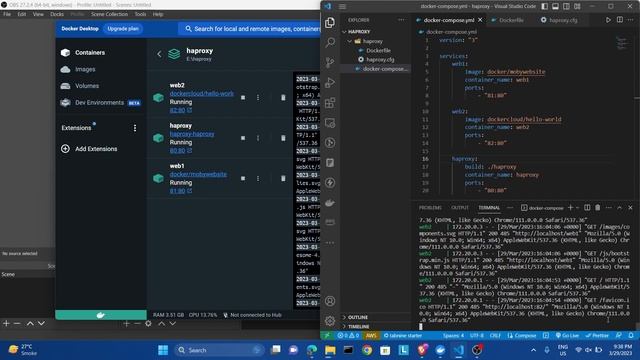The image size is (640, 360).
Task: Toggle the bottom panel in VS Code
Action: [x=556, y=6]
